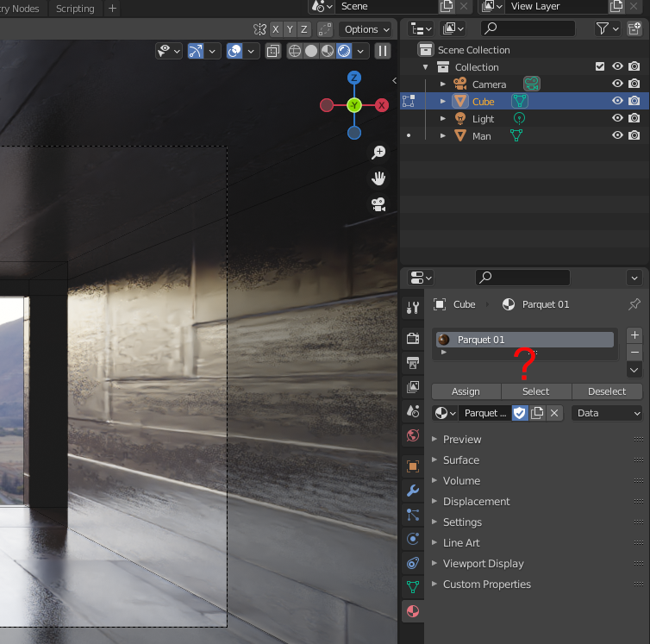650x644 pixels.
Task: Click the Light data icon in outliner
Action: [520, 119]
